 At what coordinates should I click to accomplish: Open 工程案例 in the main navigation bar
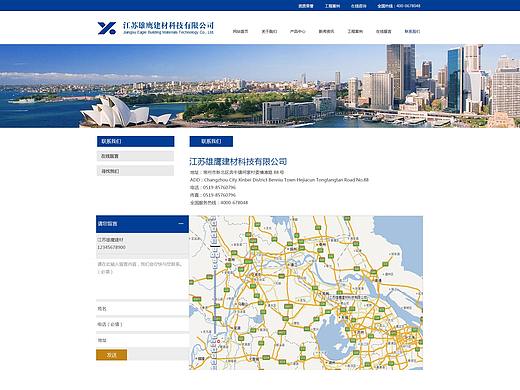355,31
